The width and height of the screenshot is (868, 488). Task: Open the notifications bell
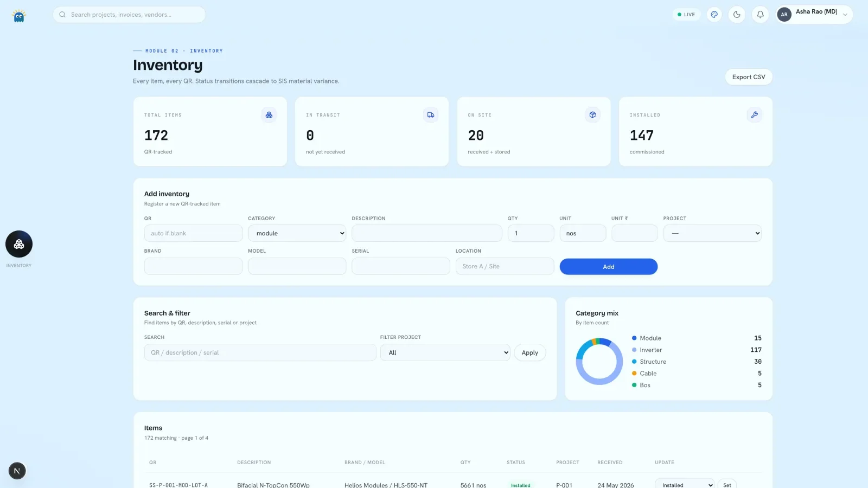[760, 15]
